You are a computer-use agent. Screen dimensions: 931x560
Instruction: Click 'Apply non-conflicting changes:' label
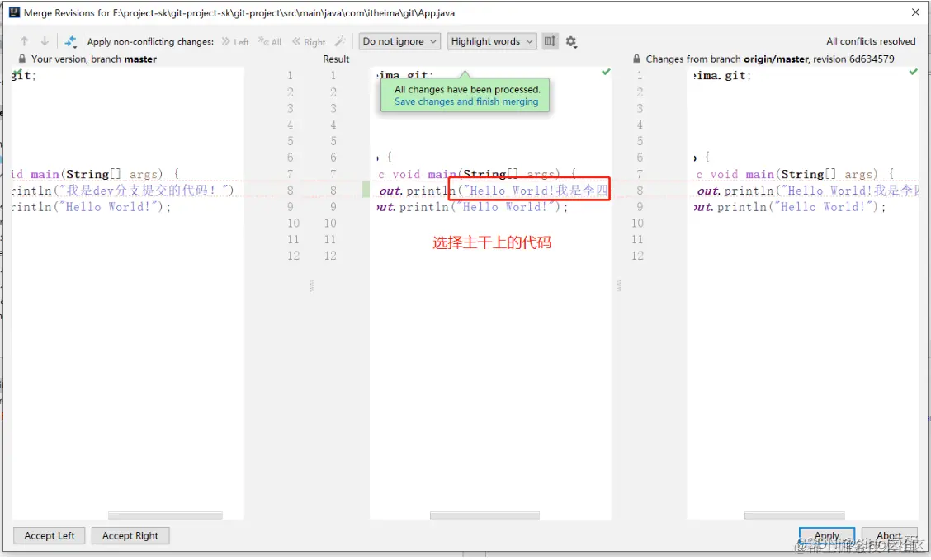150,41
